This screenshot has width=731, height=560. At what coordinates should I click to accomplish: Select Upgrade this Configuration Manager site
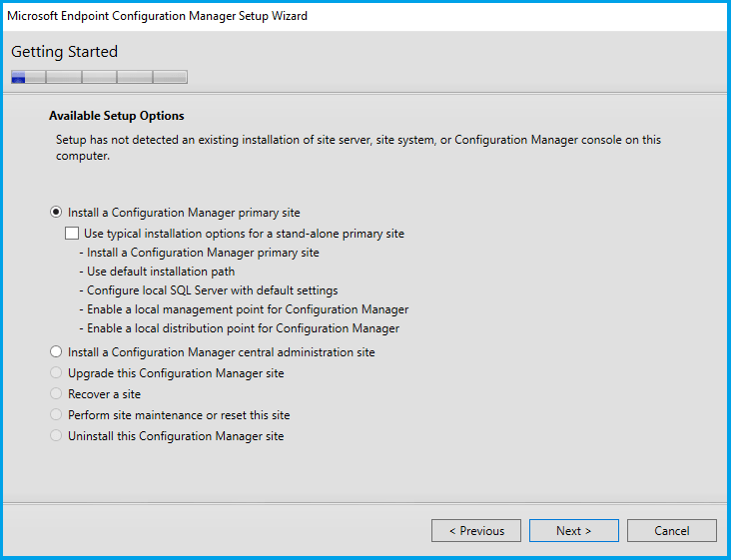56,373
